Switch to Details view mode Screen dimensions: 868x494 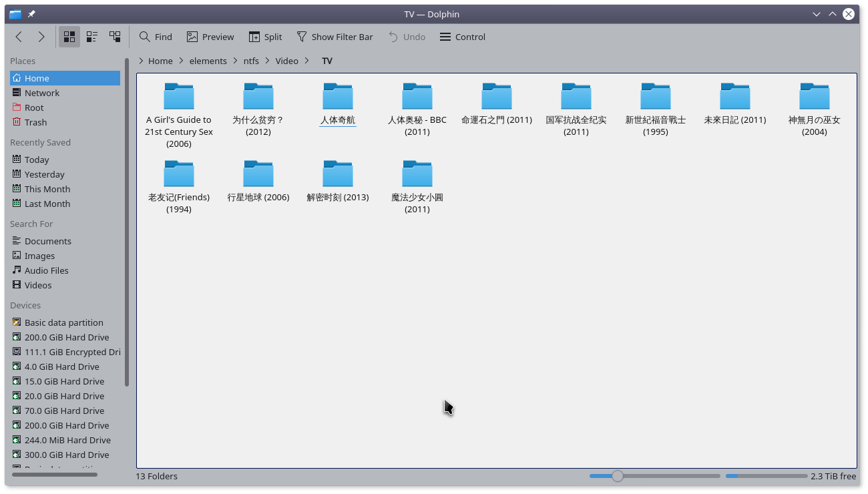pos(115,37)
